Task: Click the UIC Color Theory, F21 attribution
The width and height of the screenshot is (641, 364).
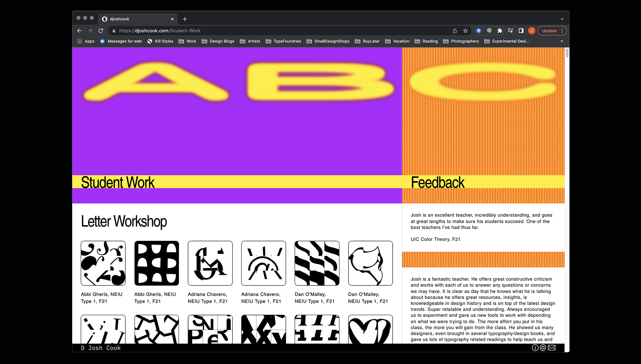Action: (x=435, y=239)
